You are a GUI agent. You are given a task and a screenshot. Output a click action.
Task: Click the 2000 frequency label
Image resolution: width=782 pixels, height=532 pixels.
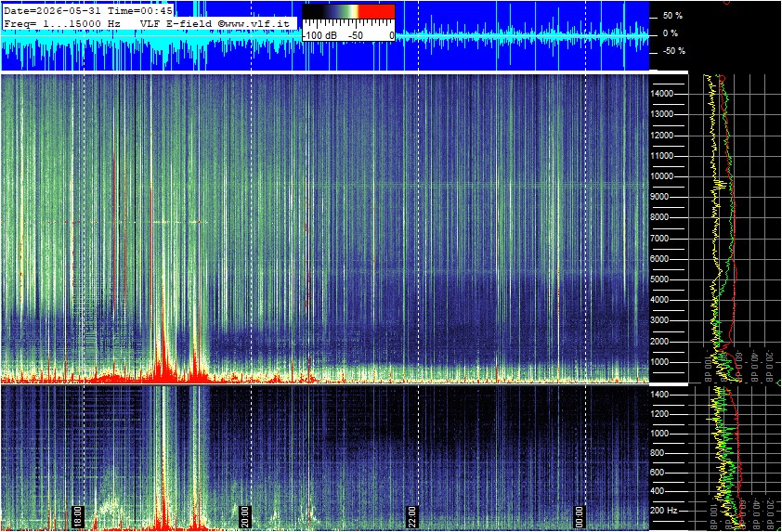tap(659, 342)
